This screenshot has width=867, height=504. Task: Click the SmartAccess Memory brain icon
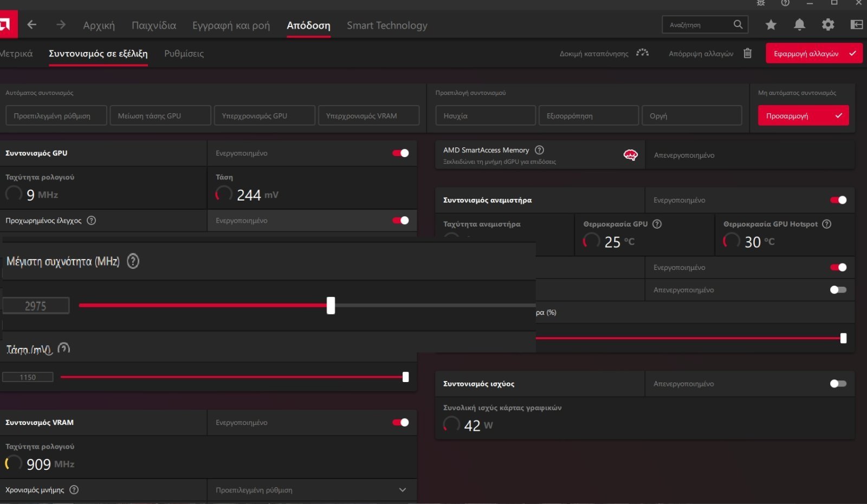pyautogui.click(x=630, y=155)
